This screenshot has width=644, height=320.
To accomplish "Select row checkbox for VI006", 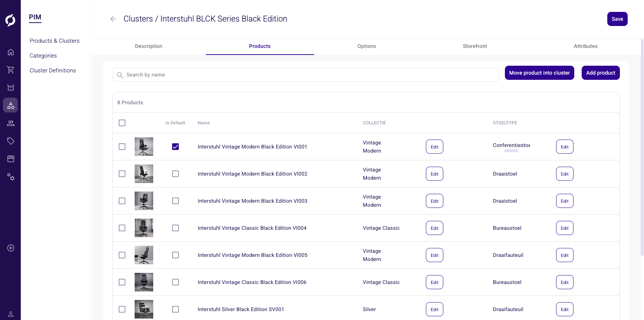I will (x=122, y=282).
